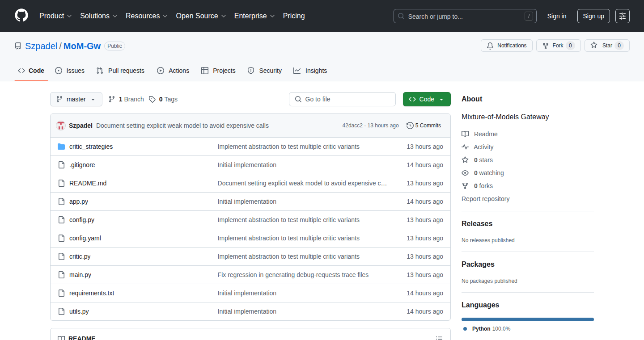The height and width of the screenshot is (340, 644).
Task: Open the master branch selector
Action: [76, 99]
